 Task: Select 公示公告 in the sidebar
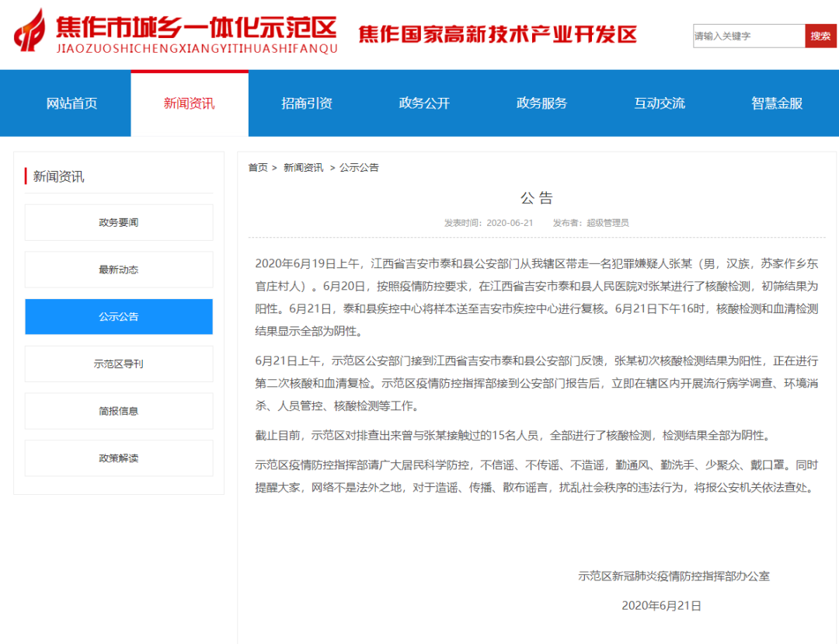119,317
